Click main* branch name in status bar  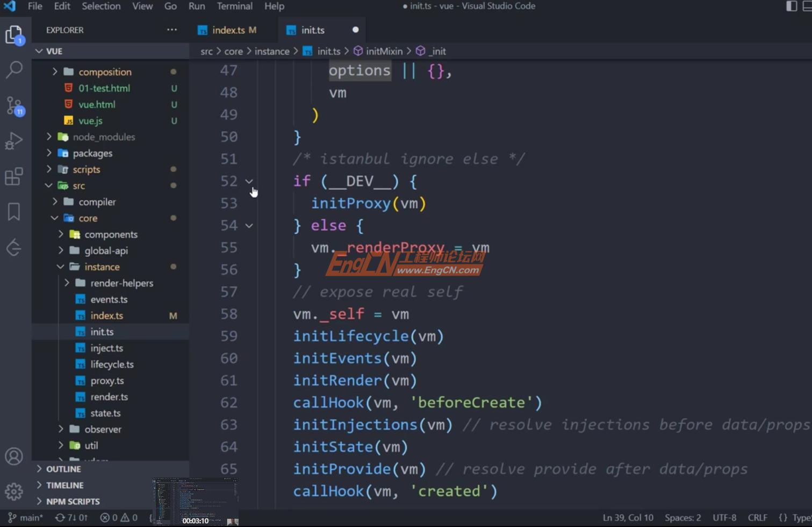tap(25, 517)
